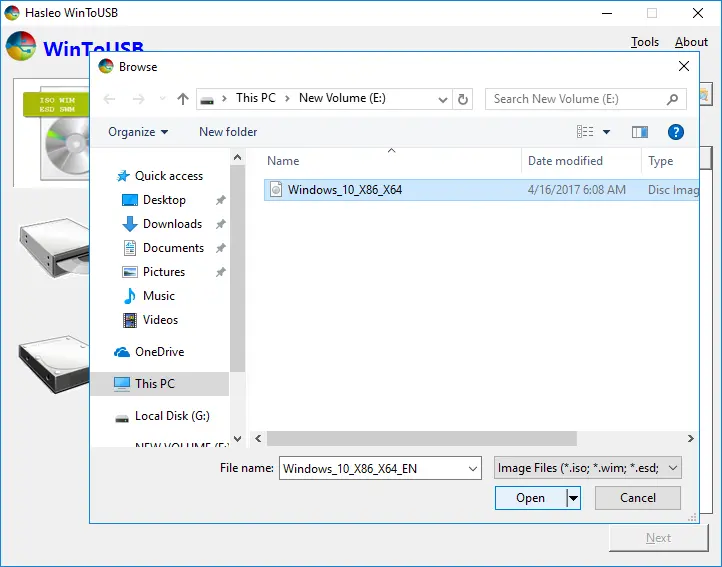Select Local Disk (G:) in navigation pane

172,416
